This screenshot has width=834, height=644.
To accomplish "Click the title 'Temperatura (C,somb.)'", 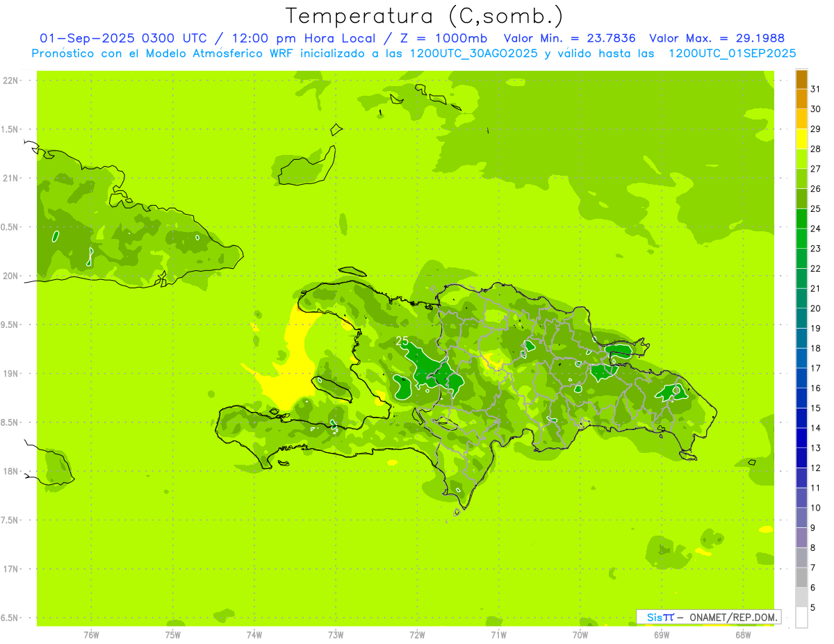I will (x=425, y=17).
